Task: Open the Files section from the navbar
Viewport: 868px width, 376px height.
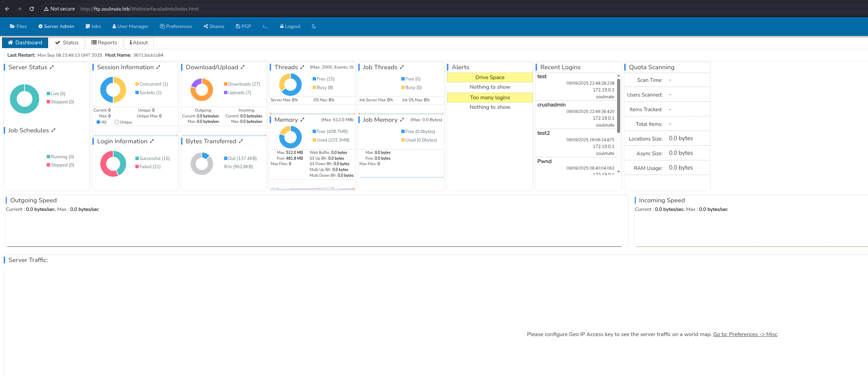Action: tap(18, 26)
